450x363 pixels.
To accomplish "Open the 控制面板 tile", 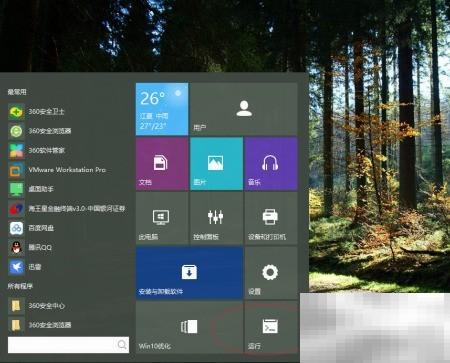I will pyautogui.click(x=216, y=218).
